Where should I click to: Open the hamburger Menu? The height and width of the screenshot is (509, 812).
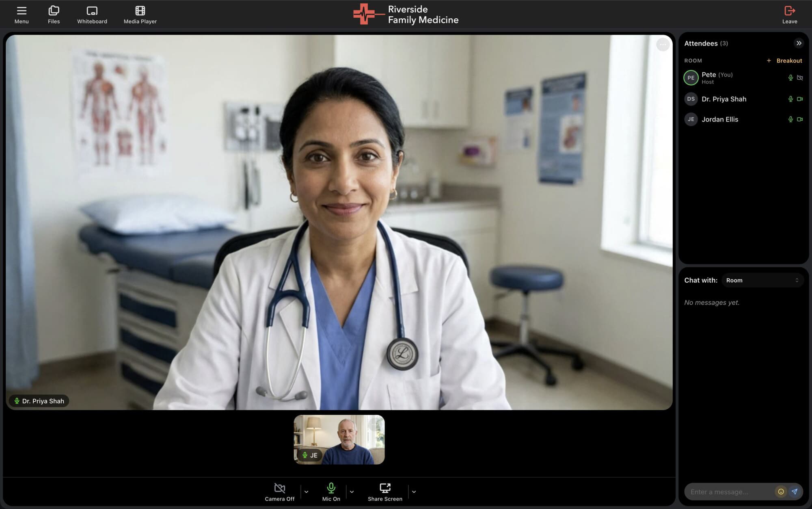pos(22,15)
